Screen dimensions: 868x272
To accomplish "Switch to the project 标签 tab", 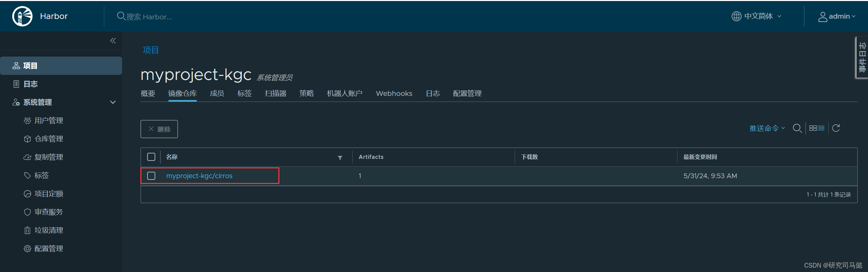I will (244, 93).
